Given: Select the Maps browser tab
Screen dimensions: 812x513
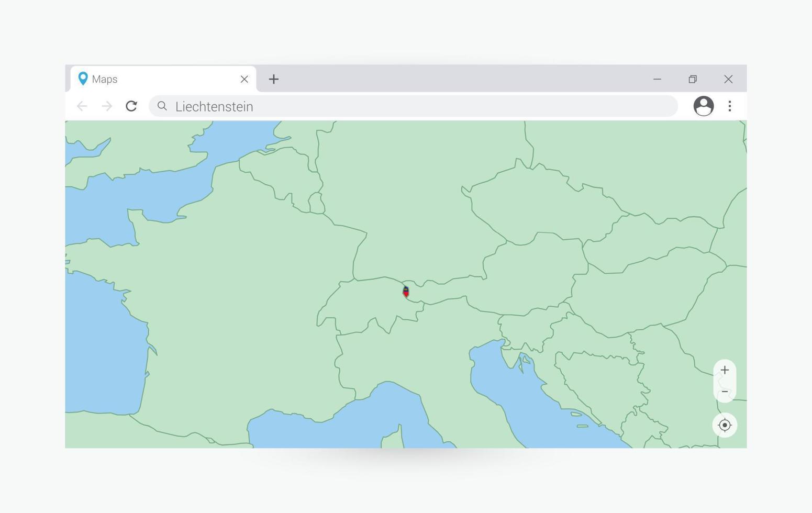Looking at the screenshot, I should 163,79.
